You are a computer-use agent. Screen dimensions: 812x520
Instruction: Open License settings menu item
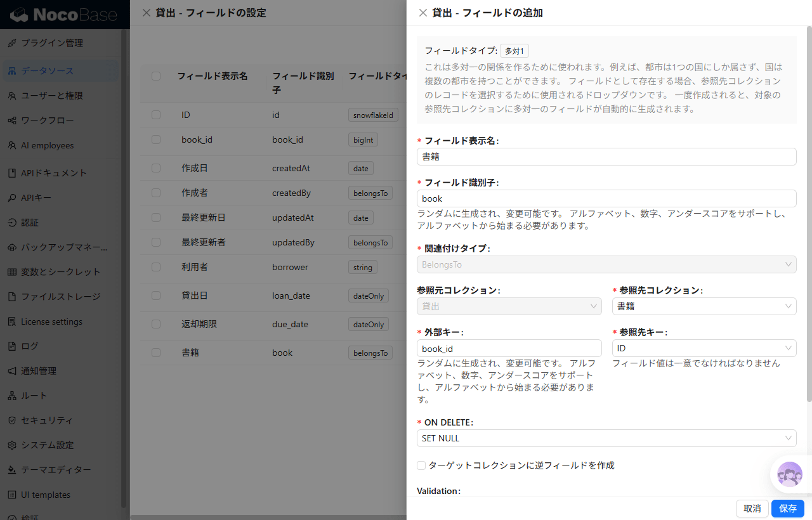60,322
